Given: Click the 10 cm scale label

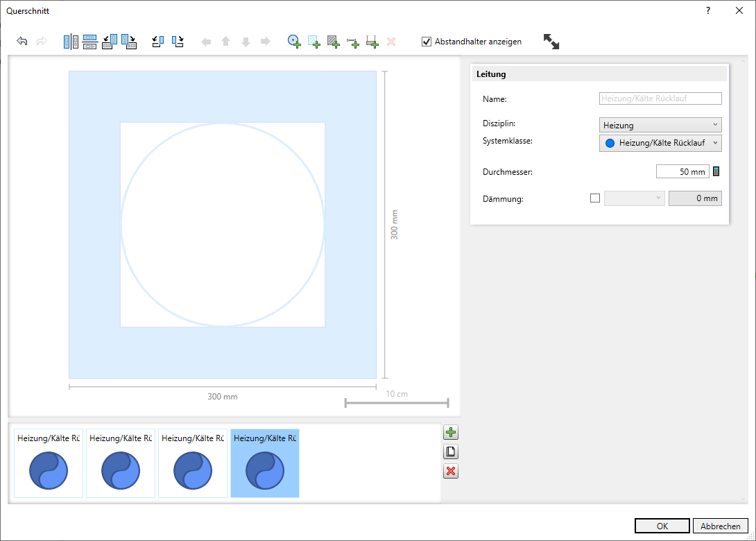Looking at the screenshot, I should tap(397, 394).
